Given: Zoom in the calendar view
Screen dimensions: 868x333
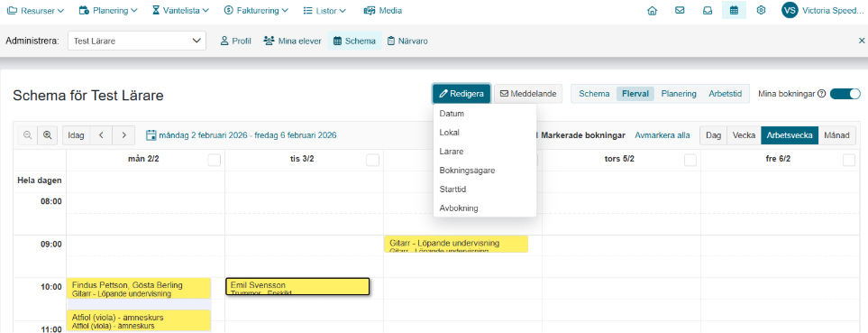Looking at the screenshot, I should click(x=48, y=134).
